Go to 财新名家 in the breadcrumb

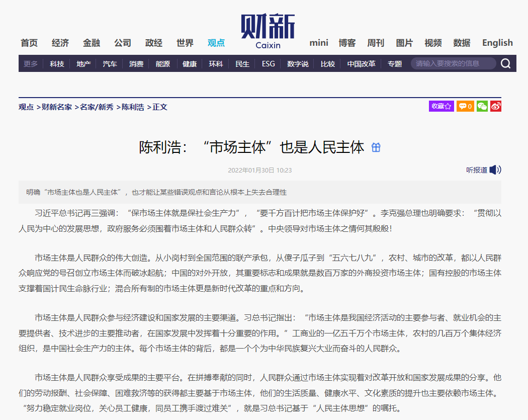[57, 107]
